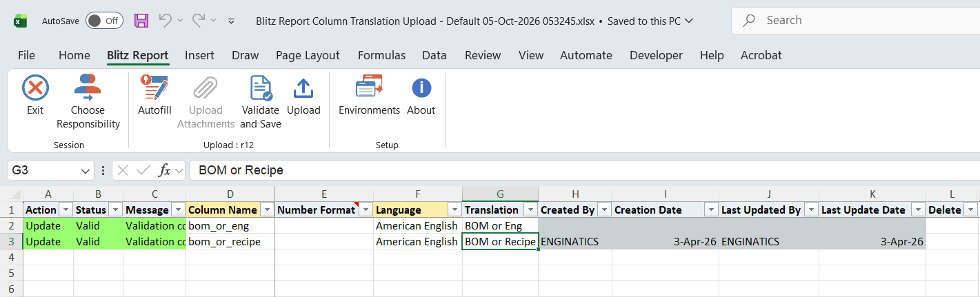This screenshot has width=980, height=297.
Task: Open the Created By filter dropdown
Action: (603, 209)
